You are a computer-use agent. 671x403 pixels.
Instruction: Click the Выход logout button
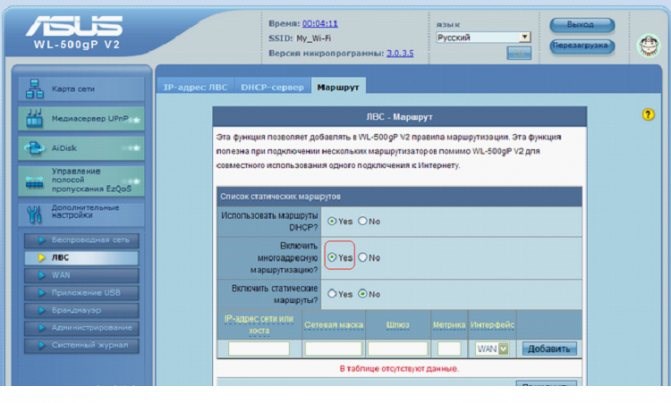coord(582,25)
